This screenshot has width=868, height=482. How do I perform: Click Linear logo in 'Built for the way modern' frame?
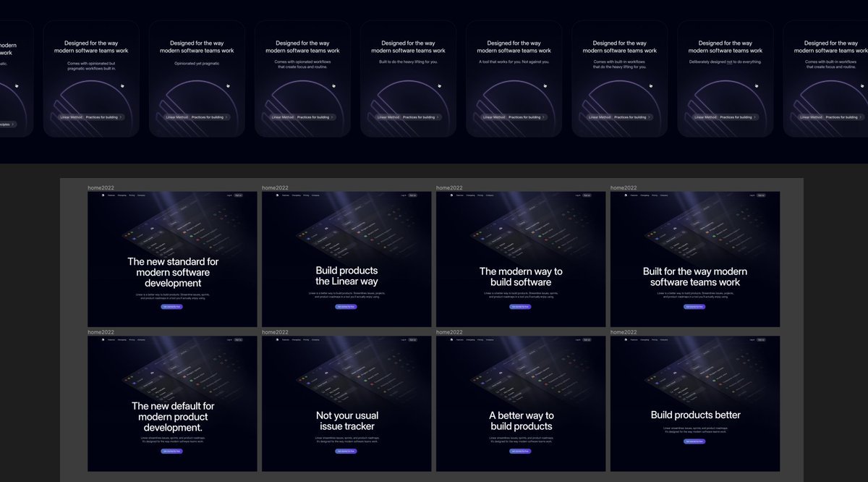626,195
